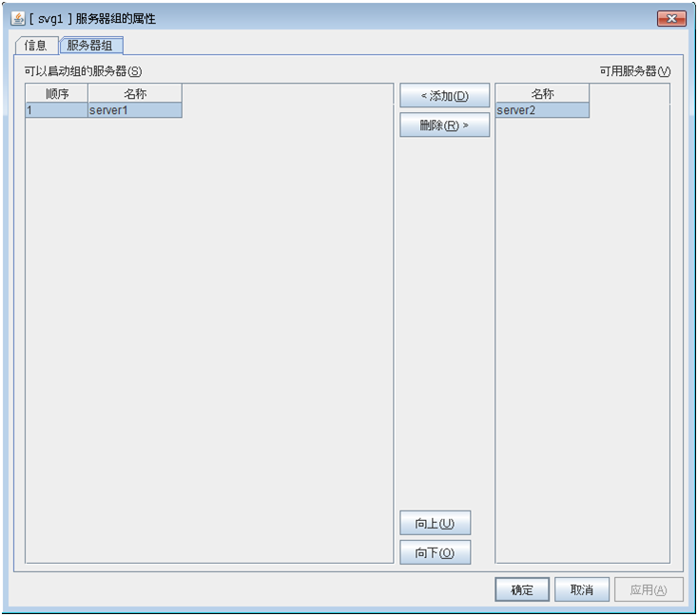
Task: Click the 可以启动组的服务器(S) label
Action: [x=84, y=71]
